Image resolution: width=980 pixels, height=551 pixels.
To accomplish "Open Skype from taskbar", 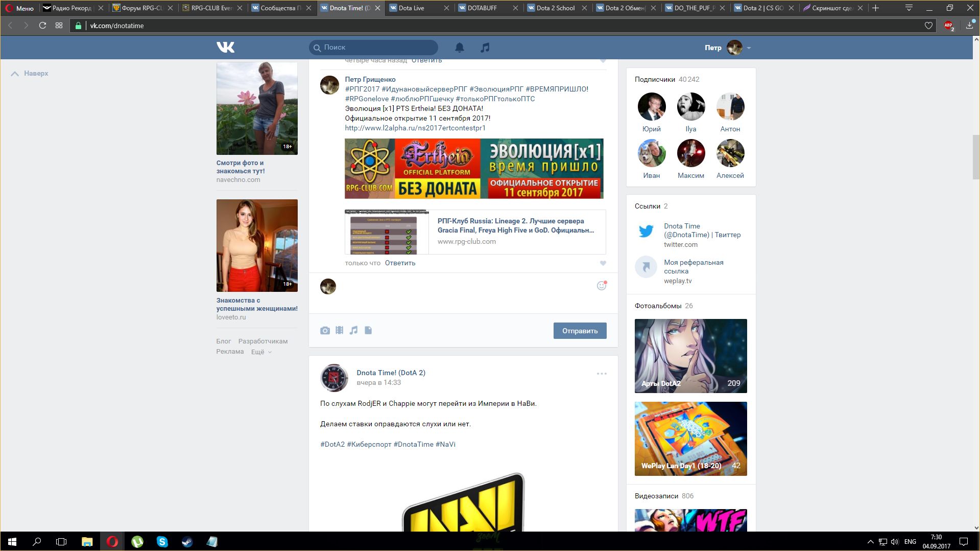I will [162, 542].
